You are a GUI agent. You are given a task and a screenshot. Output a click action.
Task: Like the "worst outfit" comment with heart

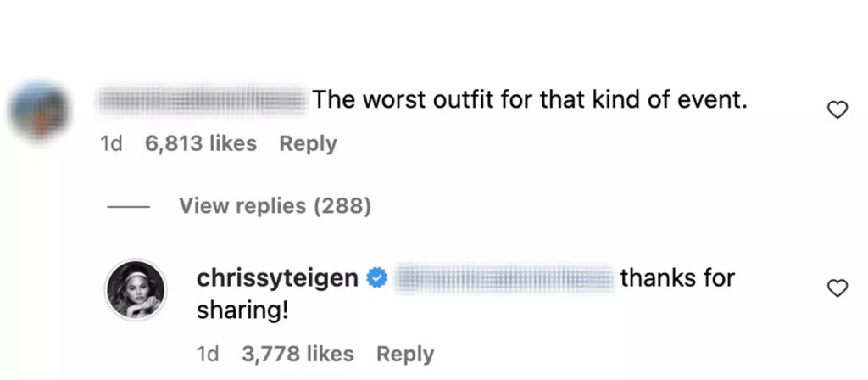(x=837, y=109)
